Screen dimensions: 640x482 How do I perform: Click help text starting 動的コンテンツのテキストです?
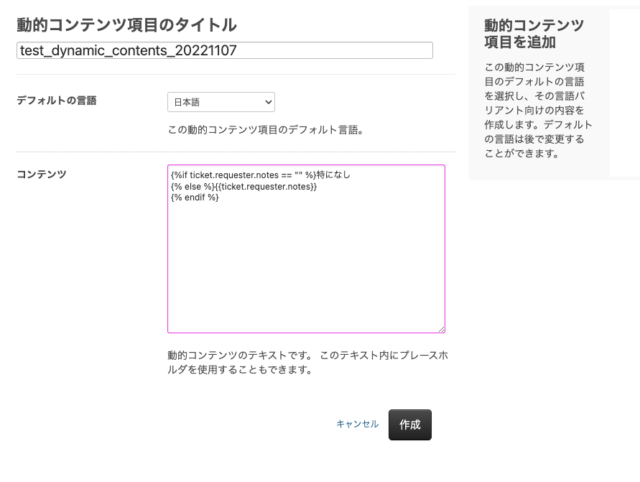point(308,362)
